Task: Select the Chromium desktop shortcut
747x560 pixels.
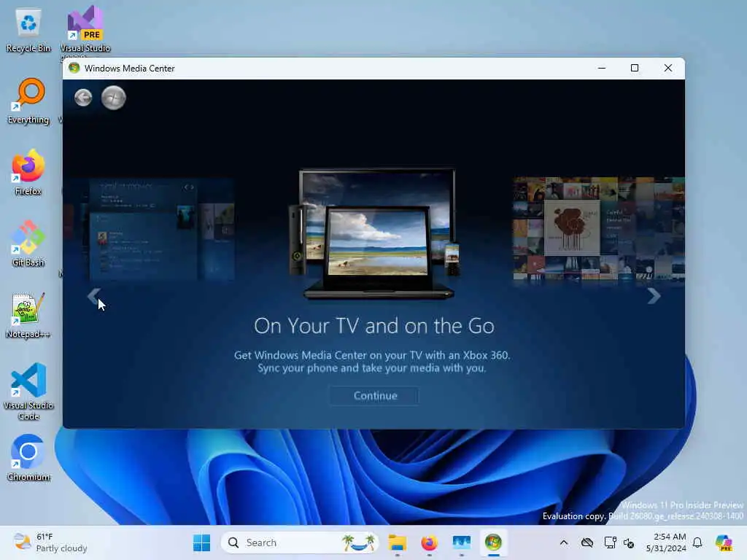Action: click(28, 458)
